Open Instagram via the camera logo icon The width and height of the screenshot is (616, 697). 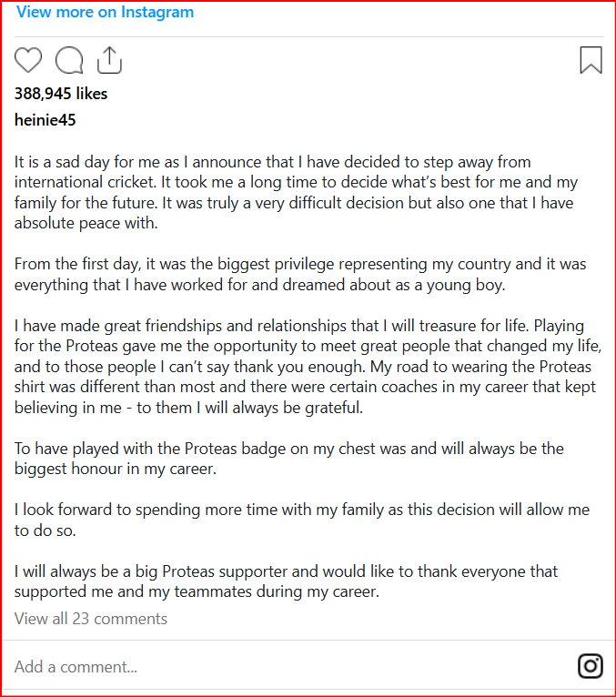591,666
